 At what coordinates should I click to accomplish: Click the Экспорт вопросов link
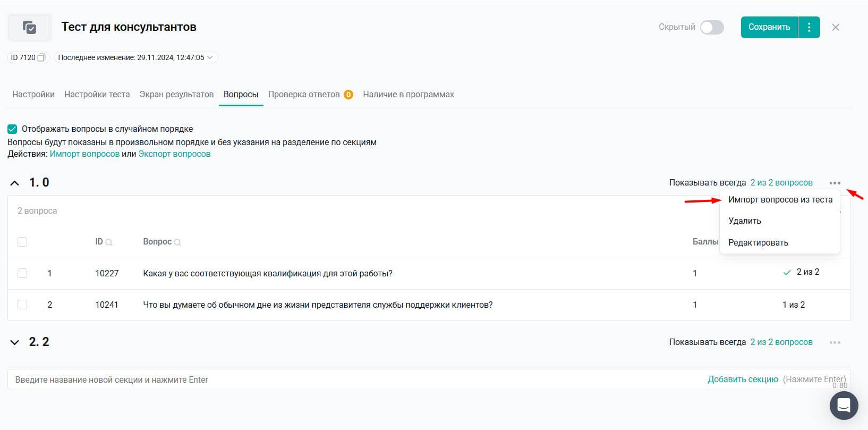pyautogui.click(x=174, y=154)
